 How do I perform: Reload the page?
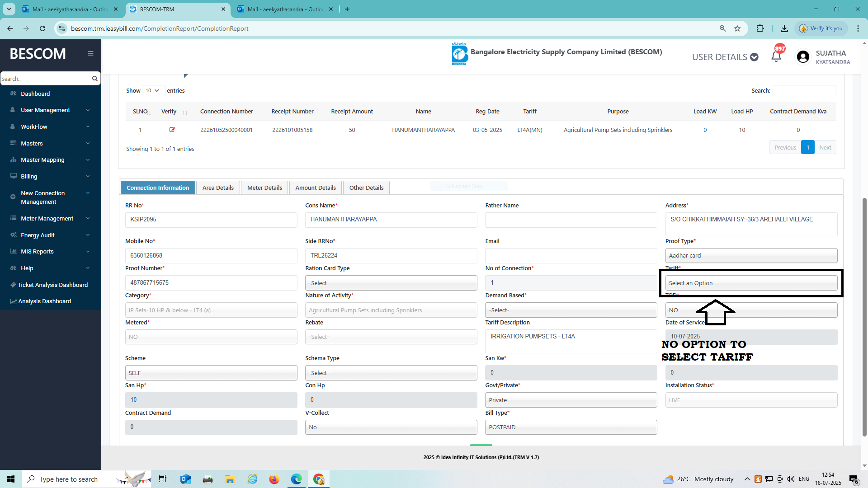click(x=42, y=28)
